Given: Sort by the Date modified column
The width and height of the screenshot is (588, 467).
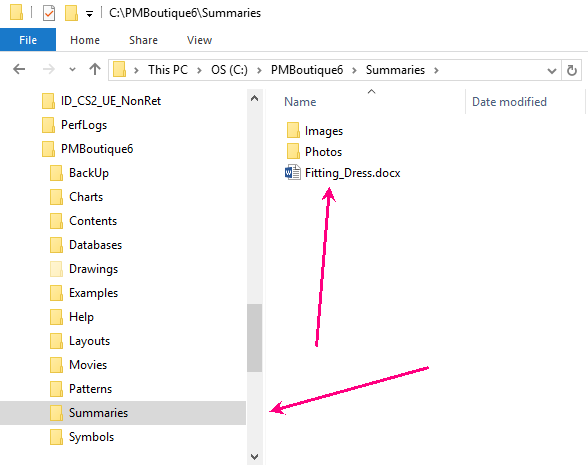Looking at the screenshot, I should pyautogui.click(x=509, y=102).
